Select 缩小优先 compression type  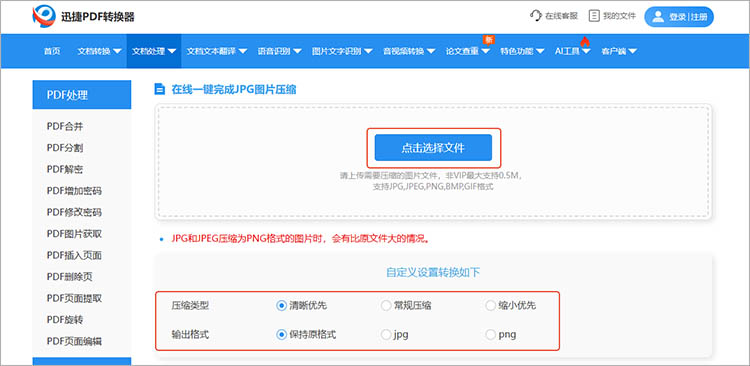coord(490,305)
